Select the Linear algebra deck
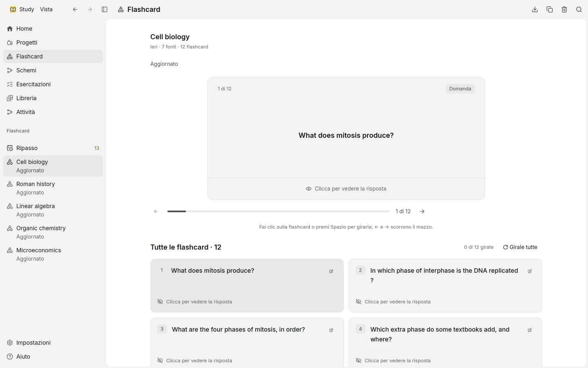The image size is (588, 368). click(x=53, y=210)
